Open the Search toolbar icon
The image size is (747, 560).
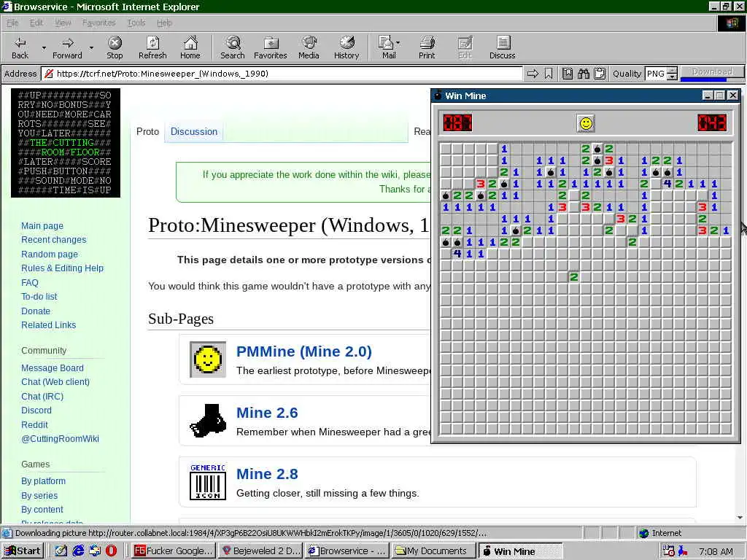233,43
